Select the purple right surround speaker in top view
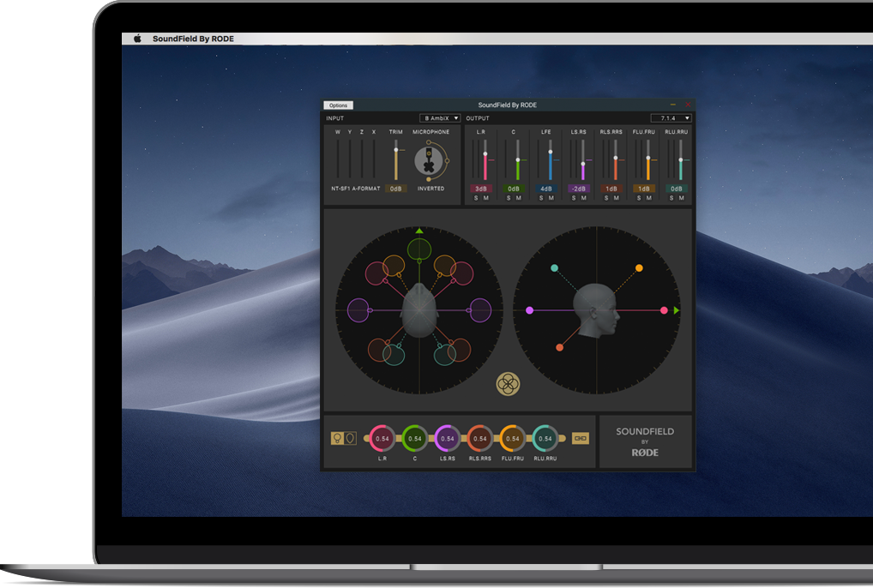 point(480,310)
